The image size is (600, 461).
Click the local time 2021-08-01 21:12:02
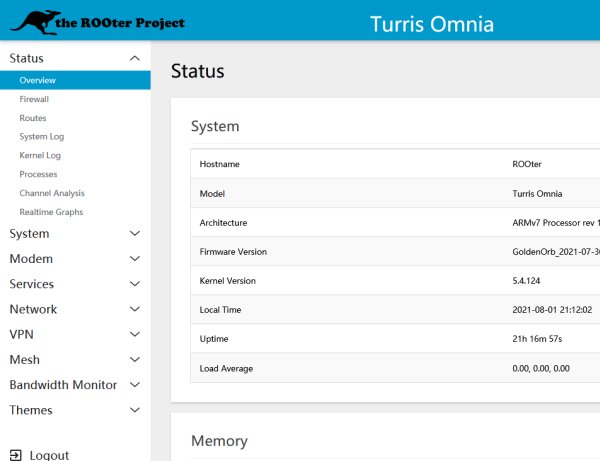pos(552,310)
